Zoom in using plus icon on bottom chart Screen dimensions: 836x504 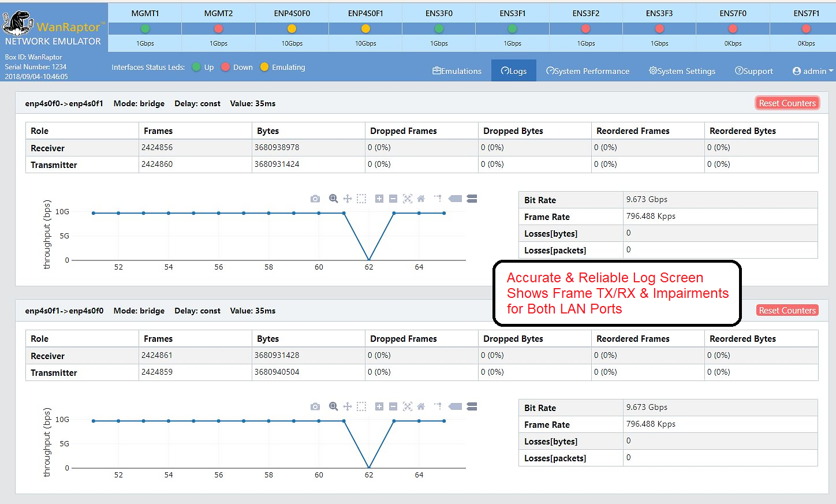379,406
